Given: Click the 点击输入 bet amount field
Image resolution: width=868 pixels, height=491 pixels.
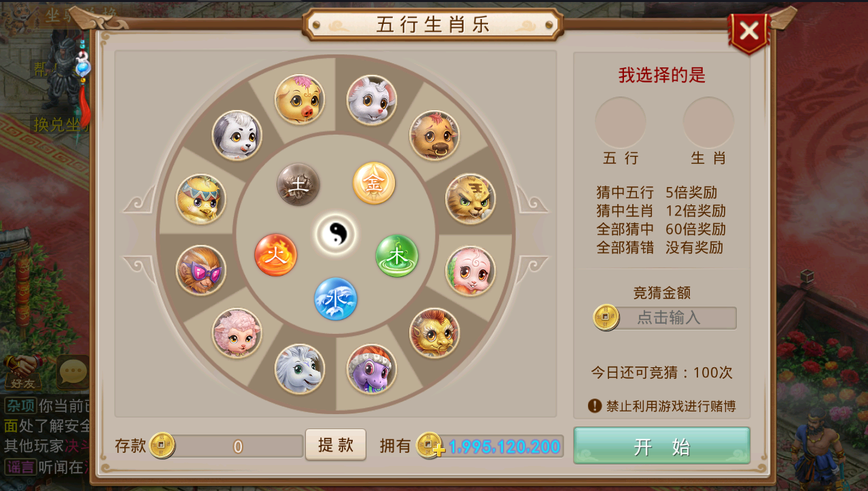Looking at the screenshot, I should tap(667, 318).
